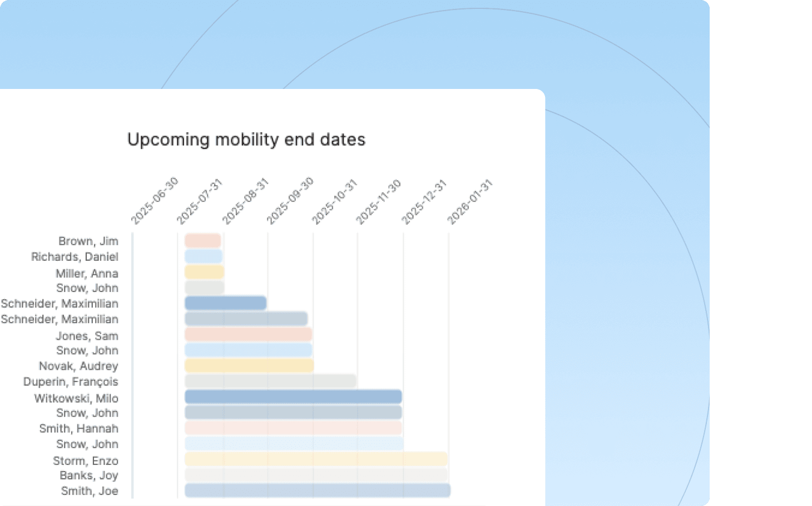Click the bar for Smith, Joe
This screenshot has width=812, height=506.
coord(318,490)
